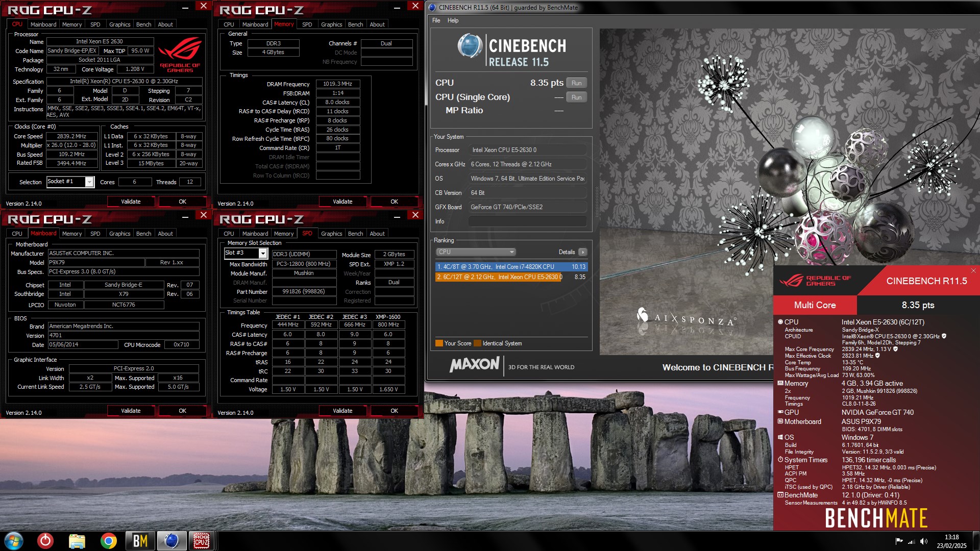Click the Module Manuf. value Mushkin
Viewport: 980px width, 551px height.
304,273
